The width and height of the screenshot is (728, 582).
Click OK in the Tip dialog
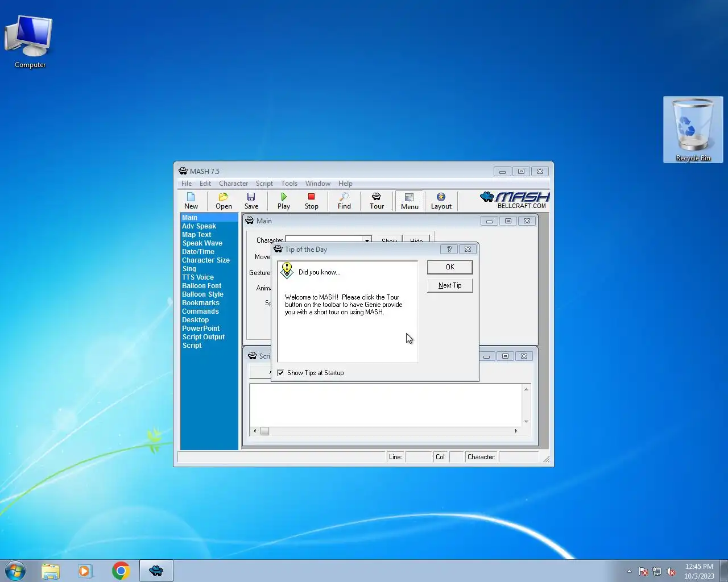(x=450, y=267)
